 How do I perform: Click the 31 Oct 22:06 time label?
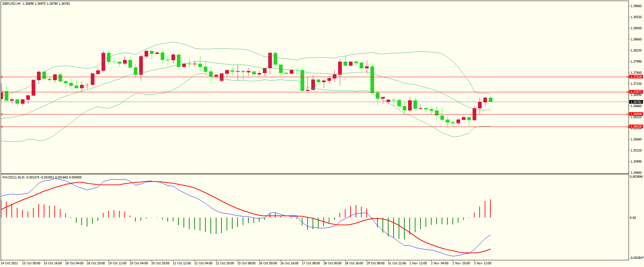(x=397, y=263)
